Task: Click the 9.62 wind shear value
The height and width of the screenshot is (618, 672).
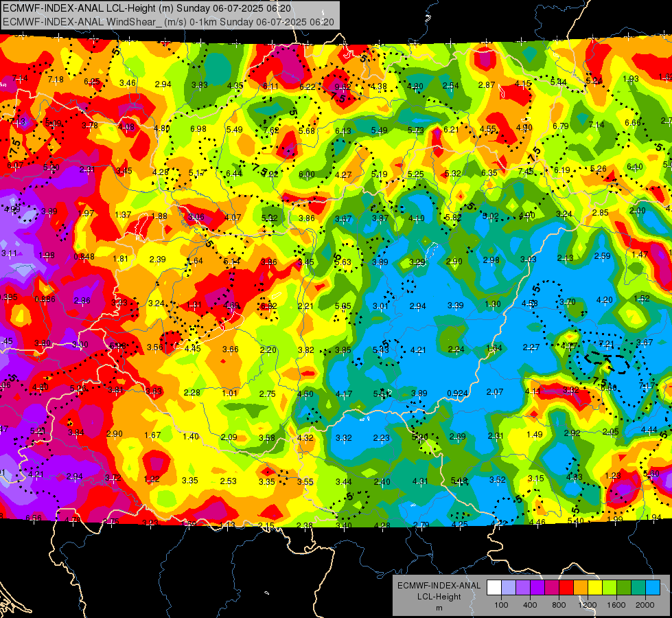Action: (343, 87)
